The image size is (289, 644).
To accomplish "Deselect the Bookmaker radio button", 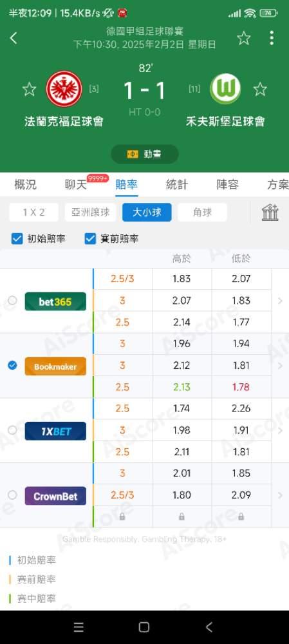I will (13, 365).
